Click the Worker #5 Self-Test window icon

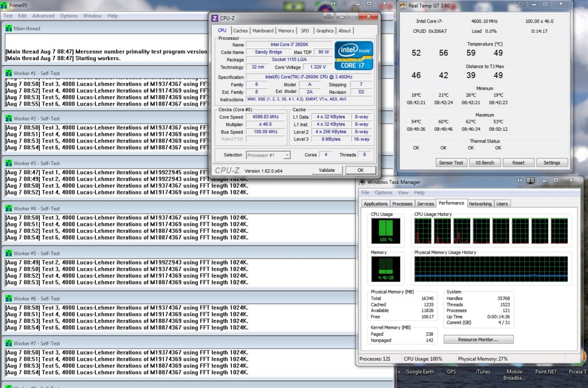9,253
